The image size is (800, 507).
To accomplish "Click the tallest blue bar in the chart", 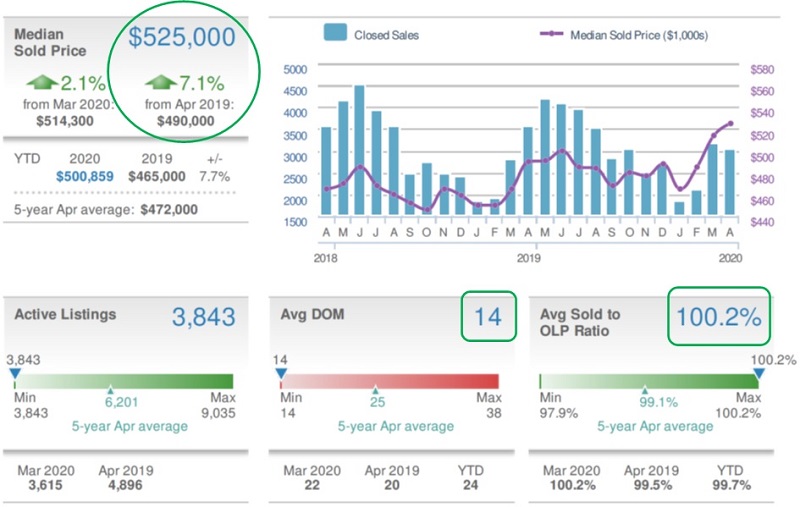I will [358, 150].
